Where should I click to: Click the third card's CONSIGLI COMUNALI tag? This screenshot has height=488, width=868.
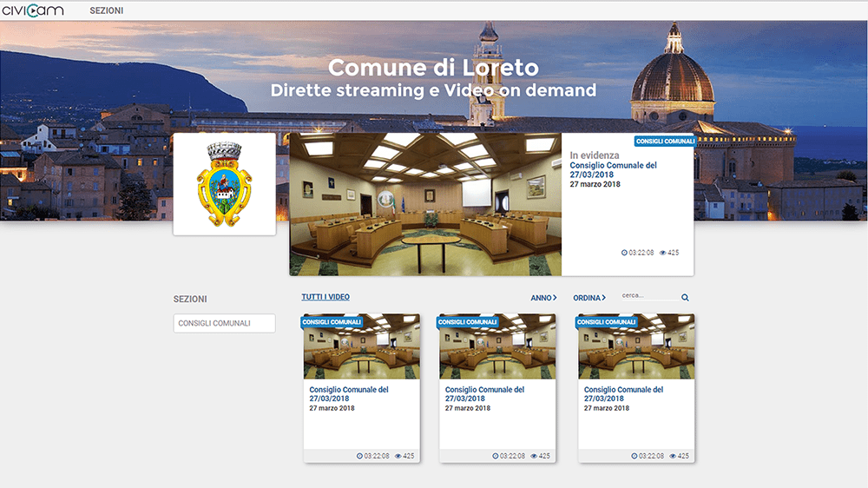tap(606, 322)
